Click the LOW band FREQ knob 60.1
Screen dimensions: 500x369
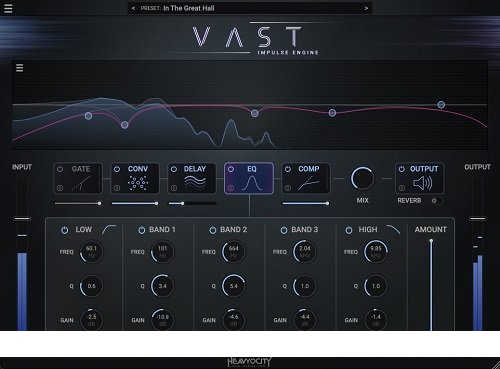(91, 252)
